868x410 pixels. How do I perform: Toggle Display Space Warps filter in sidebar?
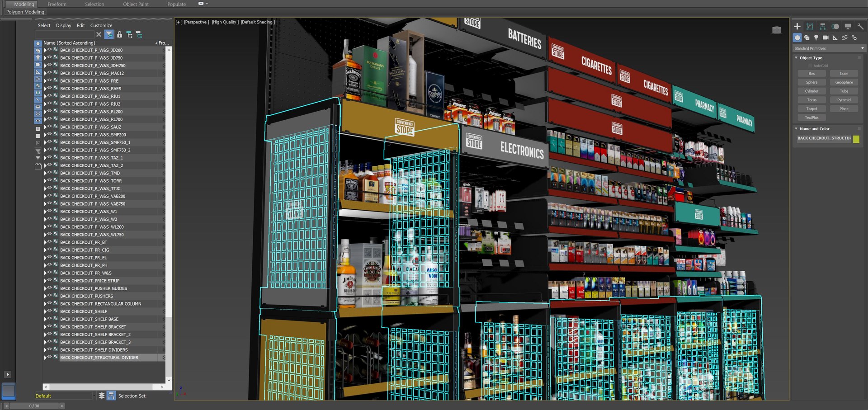[38, 79]
